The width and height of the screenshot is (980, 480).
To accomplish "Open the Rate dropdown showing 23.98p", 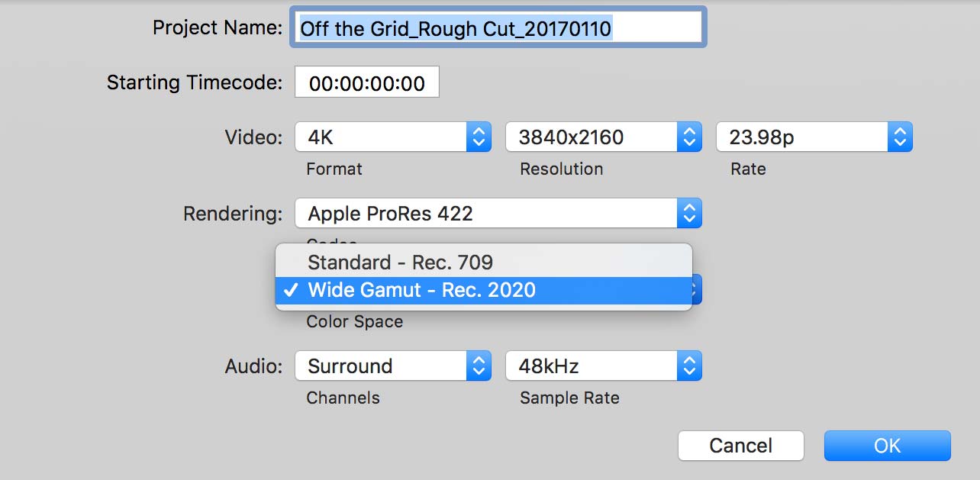I will pyautogui.click(x=814, y=137).
